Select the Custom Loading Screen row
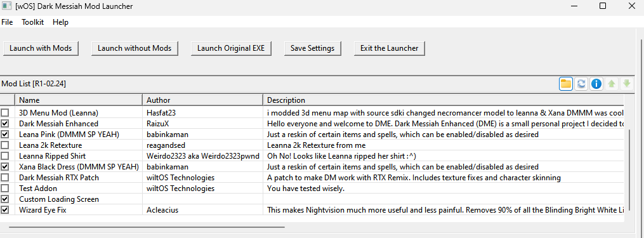The image size is (644, 238). point(312,199)
